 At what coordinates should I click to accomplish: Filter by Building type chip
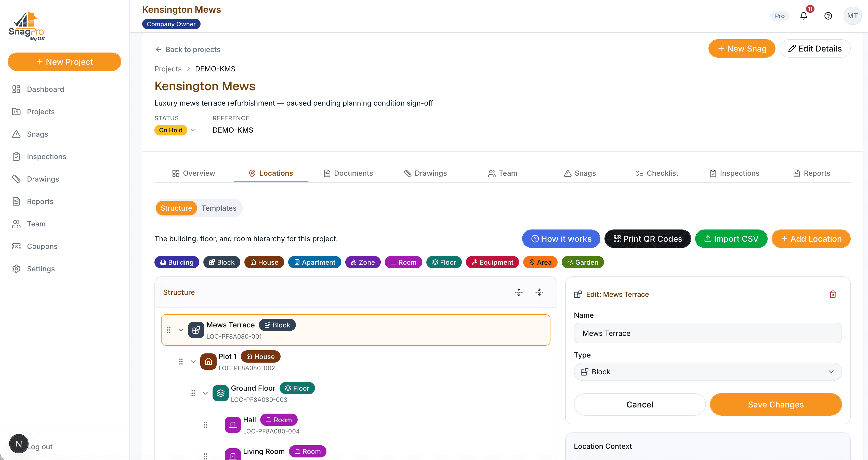(177, 262)
